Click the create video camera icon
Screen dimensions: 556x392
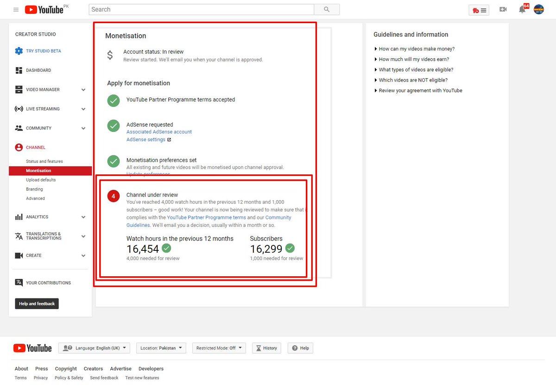click(x=503, y=9)
